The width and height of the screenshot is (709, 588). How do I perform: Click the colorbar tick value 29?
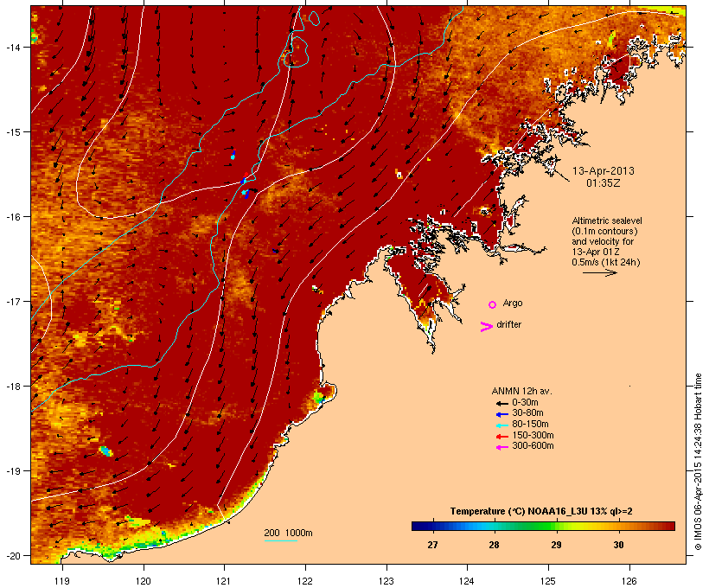point(557,545)
